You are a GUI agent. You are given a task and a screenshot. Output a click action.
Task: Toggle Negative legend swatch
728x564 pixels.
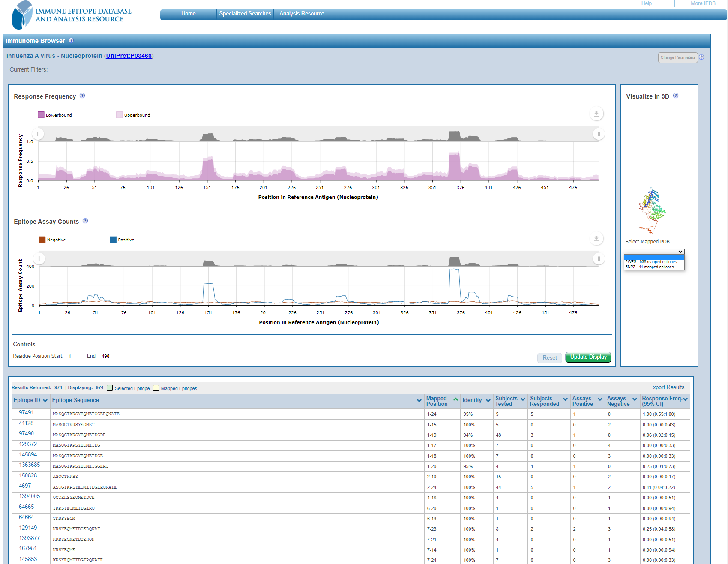click(42, 240)
